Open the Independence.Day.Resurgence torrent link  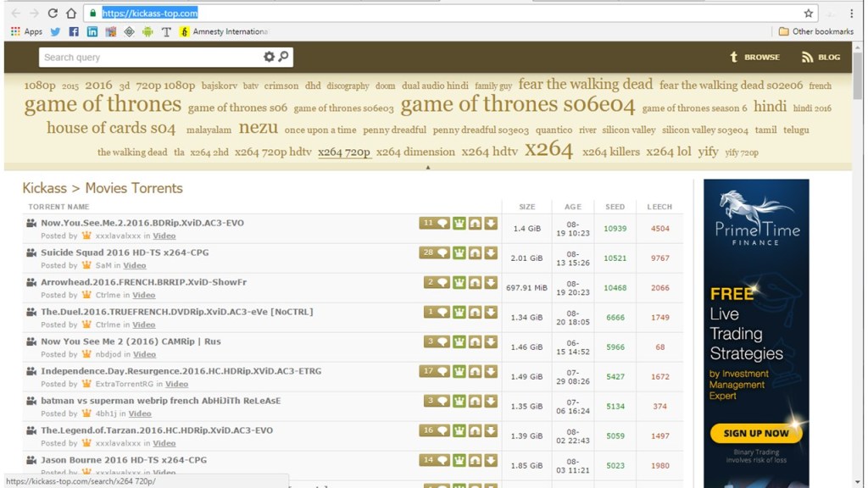tap(181, 371)
